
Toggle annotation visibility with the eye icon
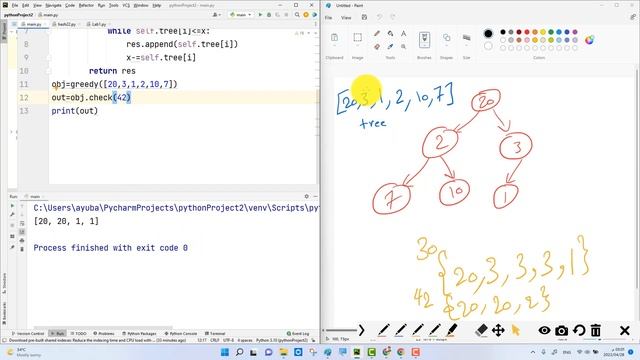pos(544,330)
